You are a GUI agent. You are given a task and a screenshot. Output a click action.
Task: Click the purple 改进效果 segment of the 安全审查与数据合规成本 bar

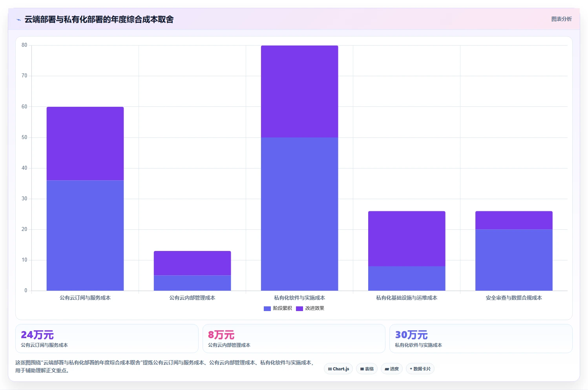514,220
